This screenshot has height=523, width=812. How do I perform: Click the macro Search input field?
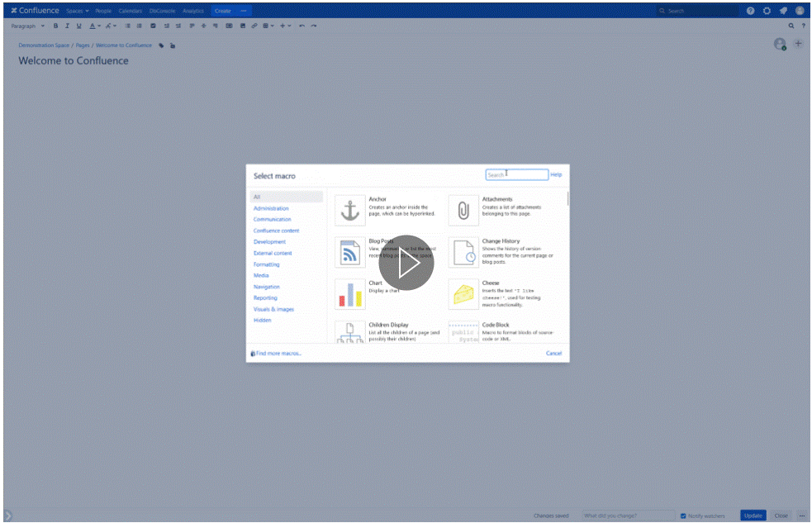coord(517,174)
